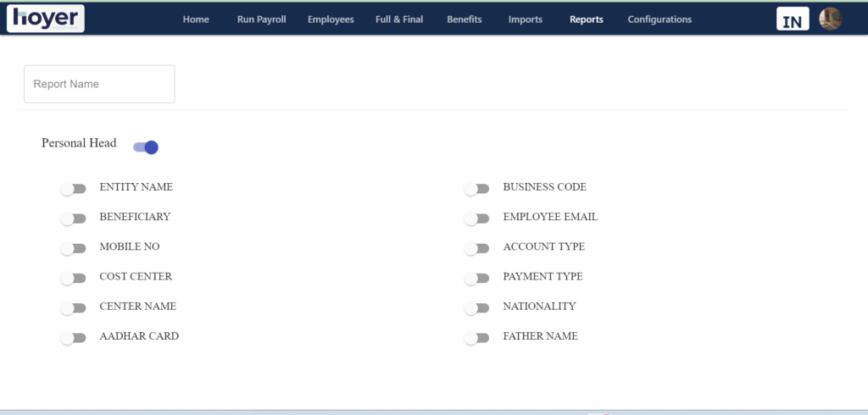Enable the PAYMENT TYPE toggle
Viewport: 868px width, 415px height.
point(476,279)
